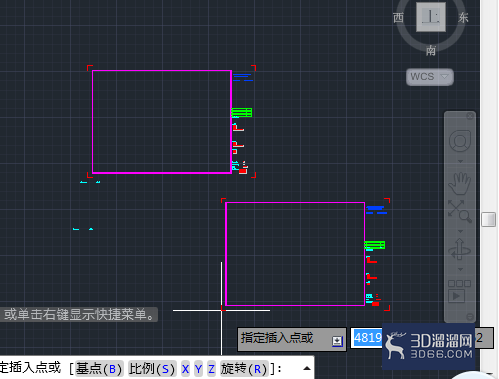Select the Zoom Extents tool

(x=460, y=211)
